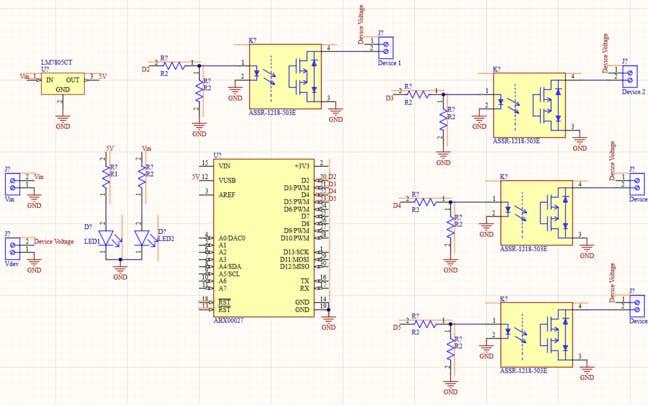Select GND symbol below the two LEDs
This screenshot has width=648, height=405.
pos(120,272)
